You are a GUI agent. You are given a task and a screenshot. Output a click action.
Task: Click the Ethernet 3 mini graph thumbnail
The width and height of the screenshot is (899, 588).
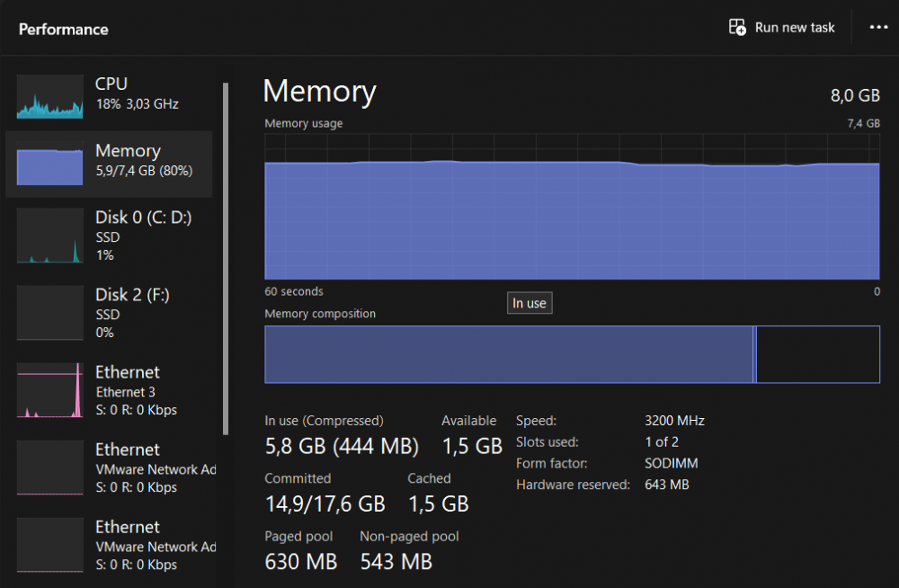(x=49, y=390)
